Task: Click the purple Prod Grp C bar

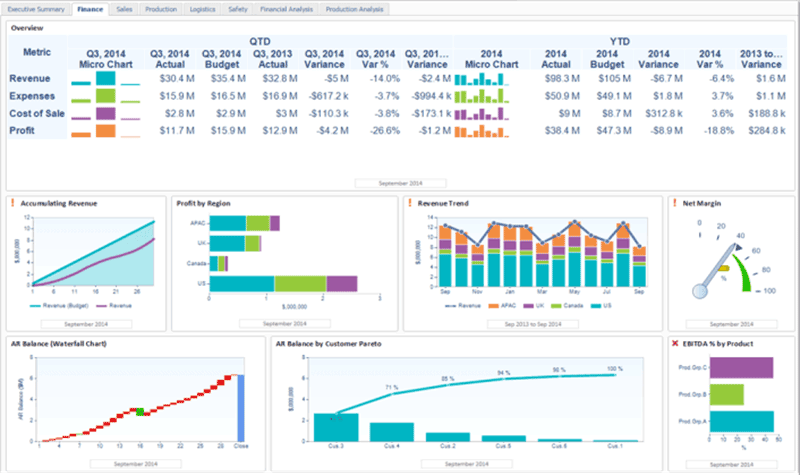Action: (741, 367)
